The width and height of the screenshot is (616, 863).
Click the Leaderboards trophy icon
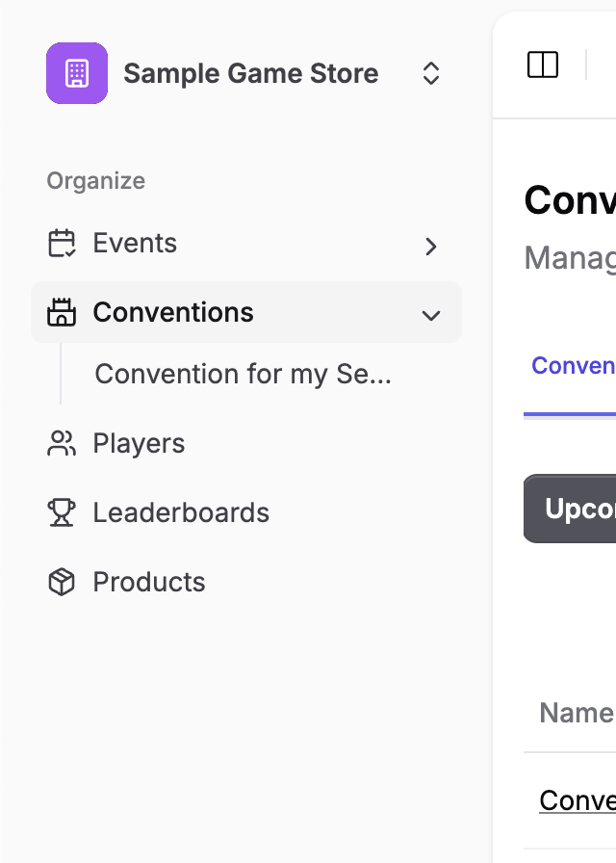pyautogui.click(x=62, y=512)
